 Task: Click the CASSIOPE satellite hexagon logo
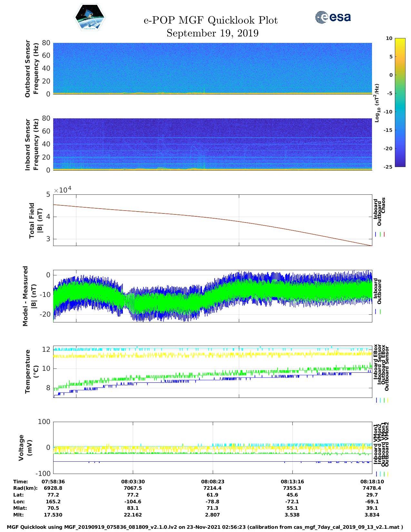point(90,17)
